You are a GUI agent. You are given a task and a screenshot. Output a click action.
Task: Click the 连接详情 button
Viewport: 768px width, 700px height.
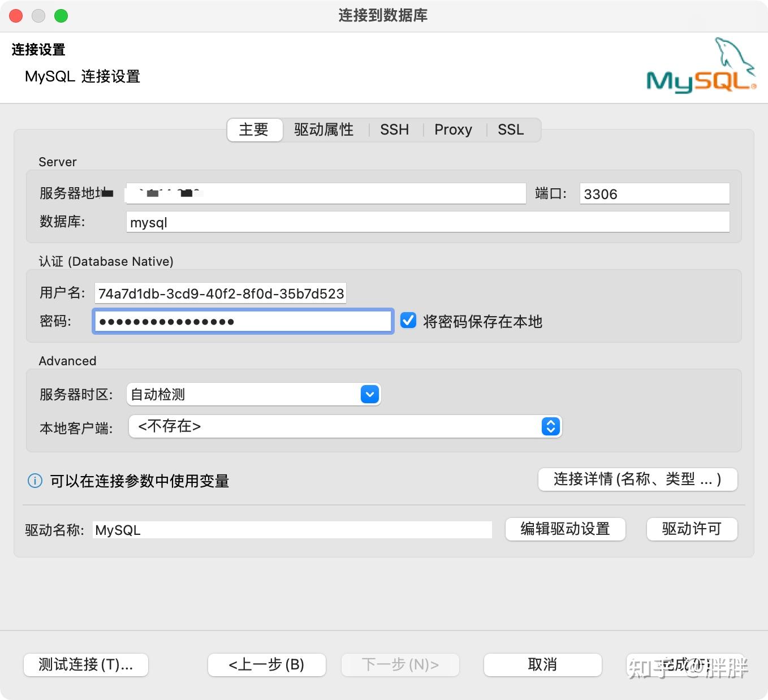(x=637, y=479)
